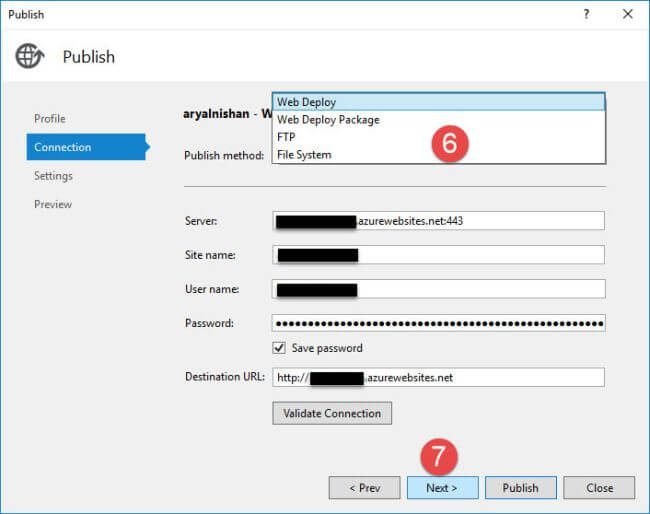Go to the Profile step

coord(50,119)
